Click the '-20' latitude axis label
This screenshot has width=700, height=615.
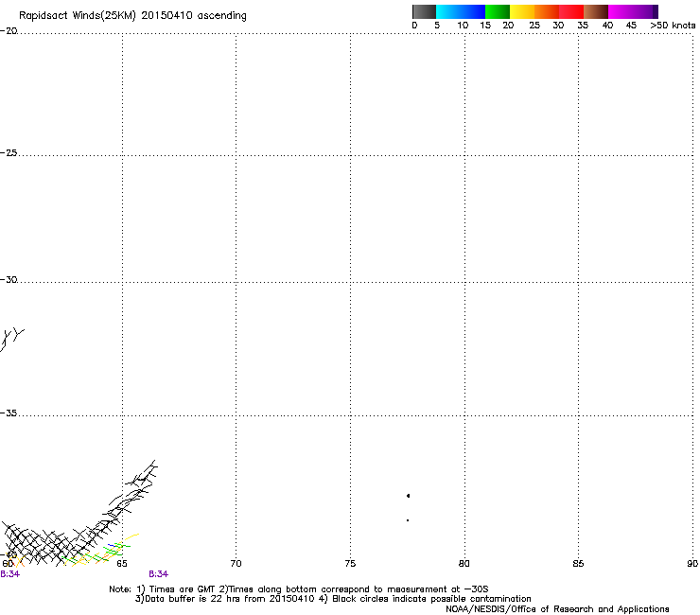9,31
